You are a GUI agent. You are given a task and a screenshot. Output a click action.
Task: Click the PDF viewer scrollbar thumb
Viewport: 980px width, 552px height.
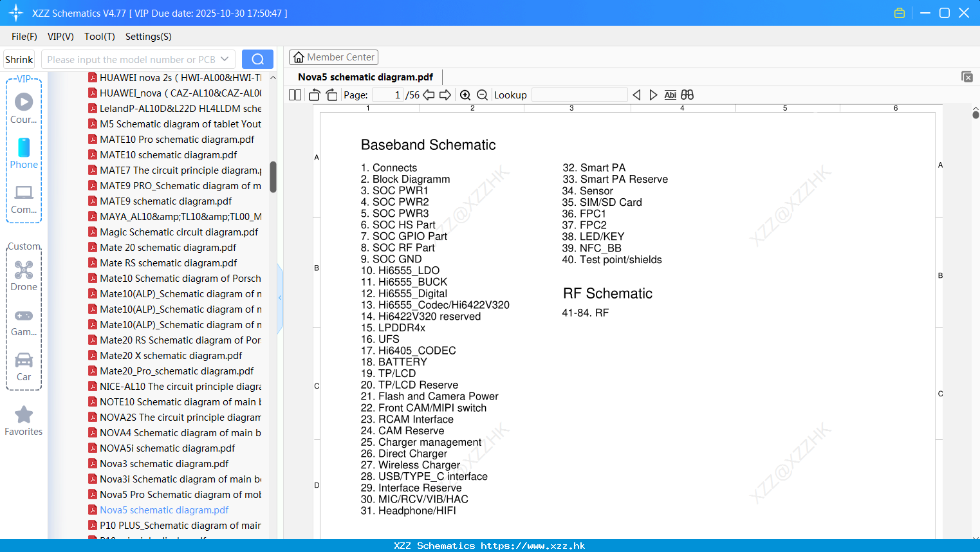click(x=975, y=115)
